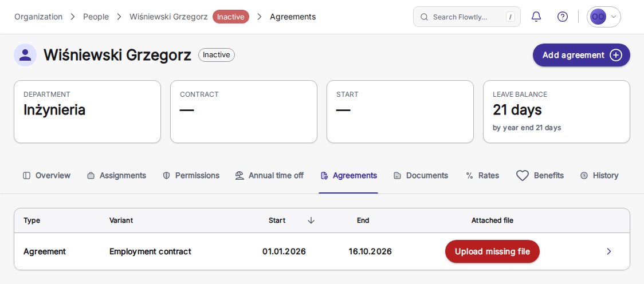
Task: Click the Permissions shield icon
Action: click(x=166, y=176)
